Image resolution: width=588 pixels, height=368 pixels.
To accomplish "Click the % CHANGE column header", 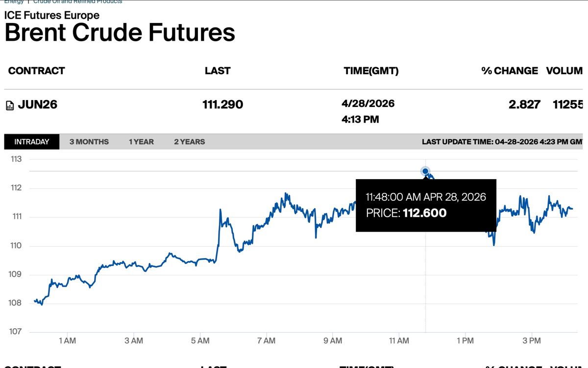I will click(510, 71).
